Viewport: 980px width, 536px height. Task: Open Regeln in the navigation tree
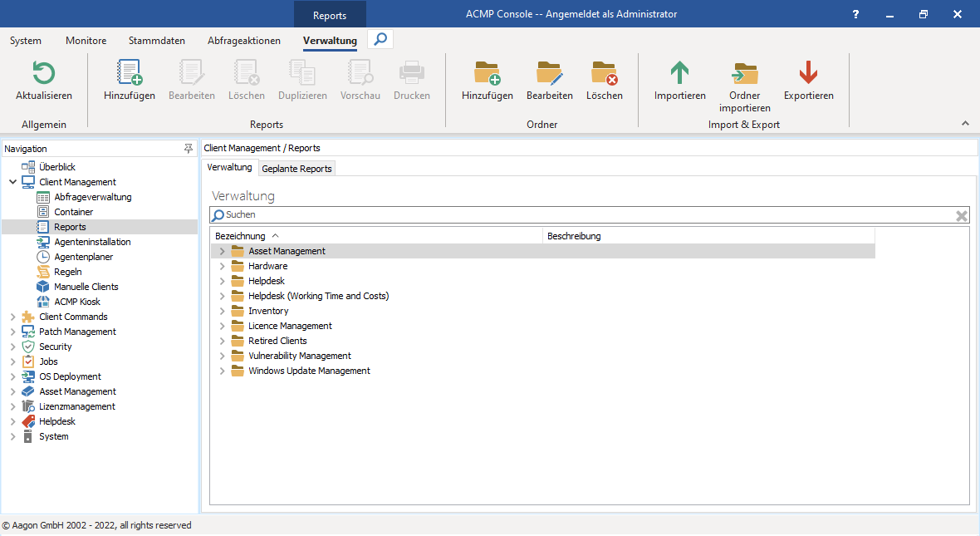pyautogui.click(x=68, y=272)
